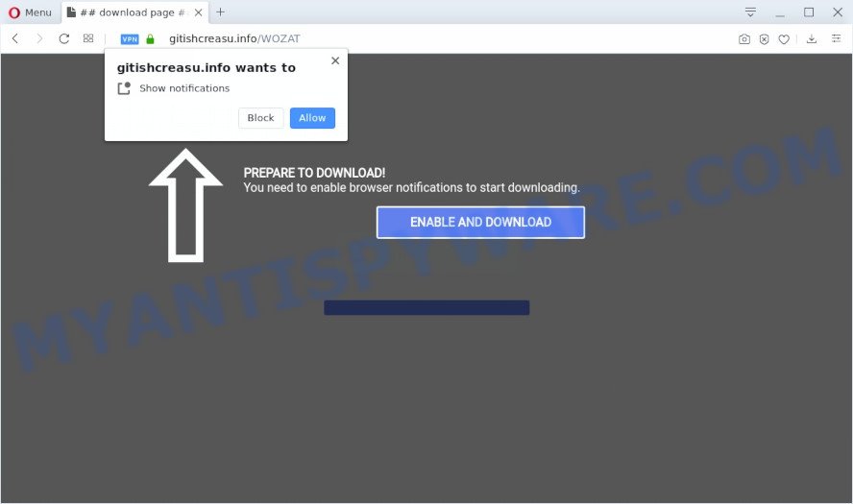Click the dark blue progress bar

426,308
